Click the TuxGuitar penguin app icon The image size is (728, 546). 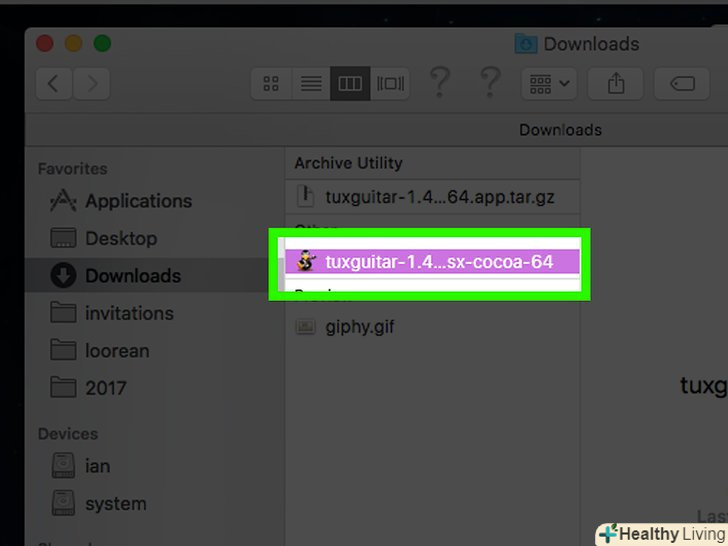pyautogui.click(x=306, y=261)
